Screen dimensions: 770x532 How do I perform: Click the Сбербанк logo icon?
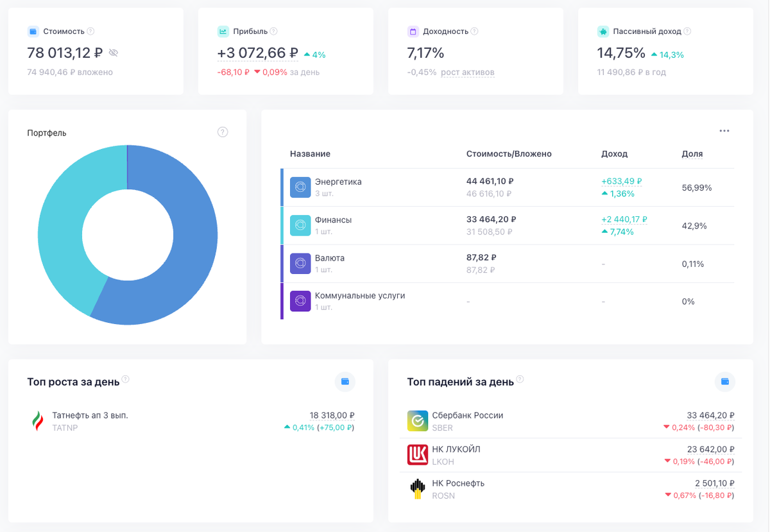pyautogui.click(x=418, y=421)
